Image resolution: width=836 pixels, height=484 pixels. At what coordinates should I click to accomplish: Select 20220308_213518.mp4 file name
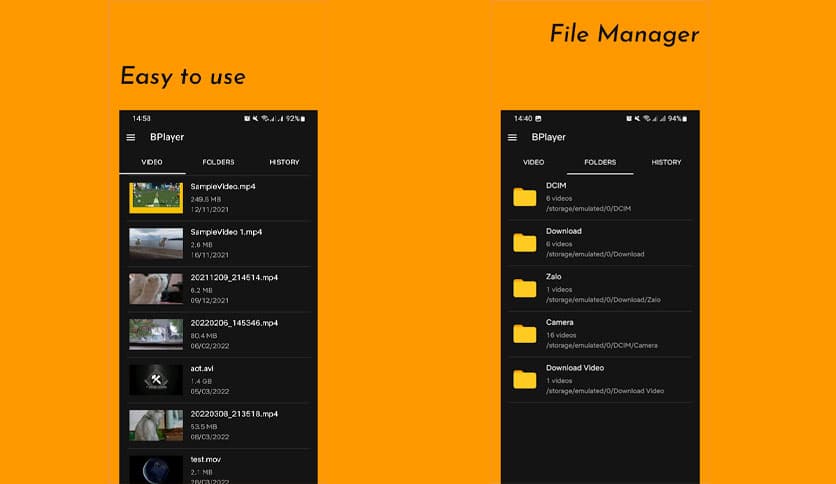tap(234, 413)
